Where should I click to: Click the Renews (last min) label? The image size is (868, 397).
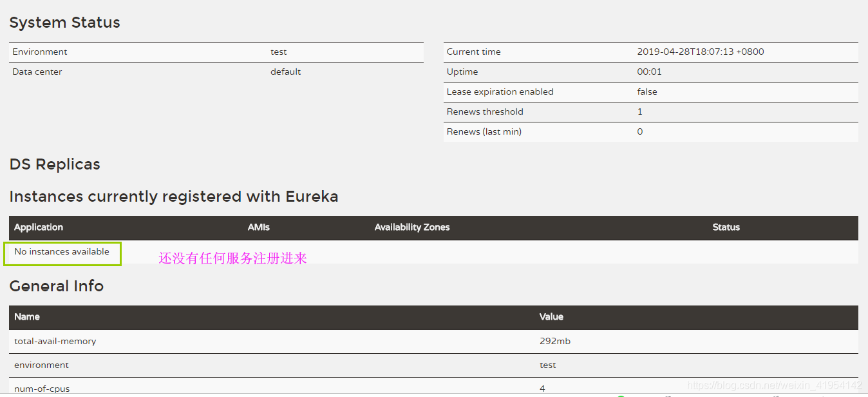484,132
